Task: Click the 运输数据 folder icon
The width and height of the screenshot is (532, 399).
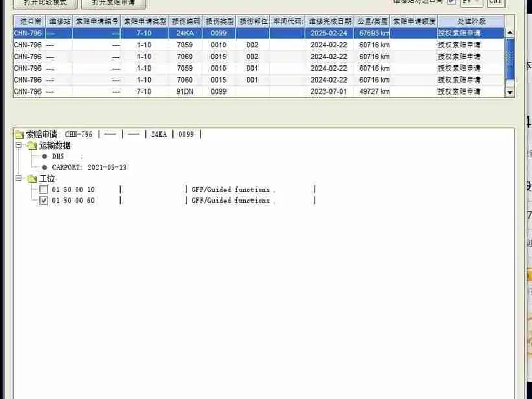Action: tap(32, 146)
